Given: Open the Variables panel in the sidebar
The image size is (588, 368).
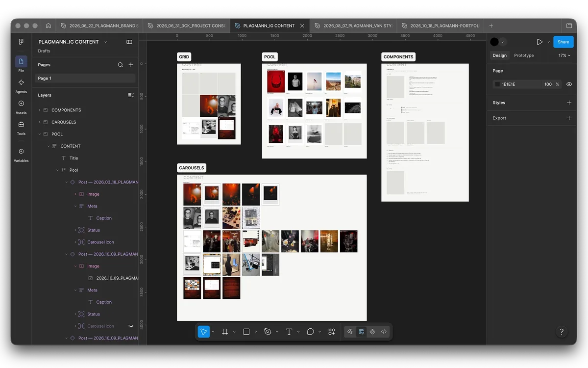Looking at the screenshot, I should tap(21, 152).
